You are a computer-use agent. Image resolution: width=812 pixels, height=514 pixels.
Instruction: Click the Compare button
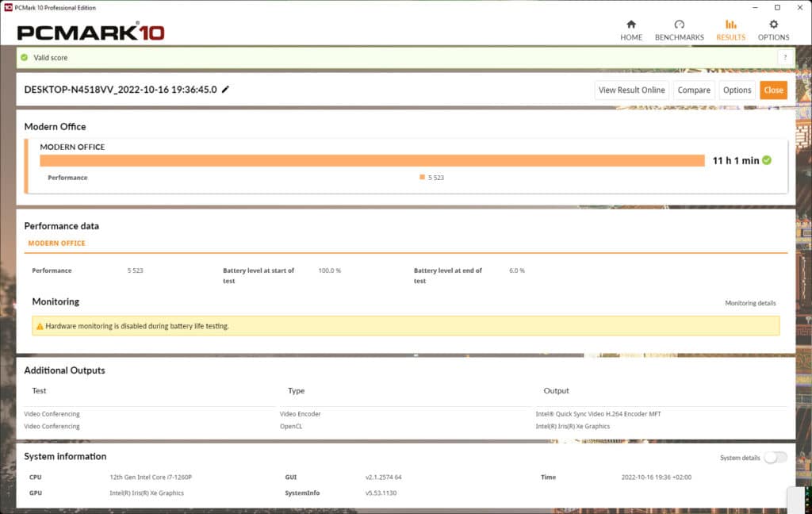(x=694, y=90)
